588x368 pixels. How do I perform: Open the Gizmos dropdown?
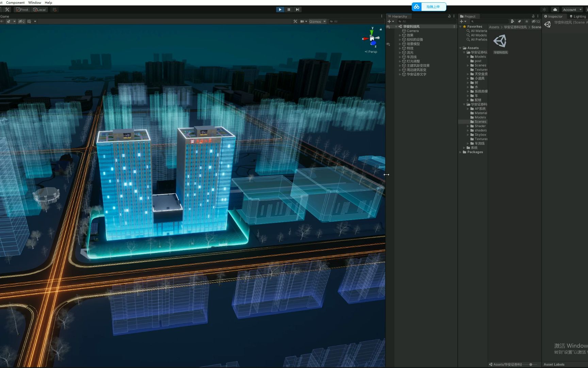[x=317, y=21]
